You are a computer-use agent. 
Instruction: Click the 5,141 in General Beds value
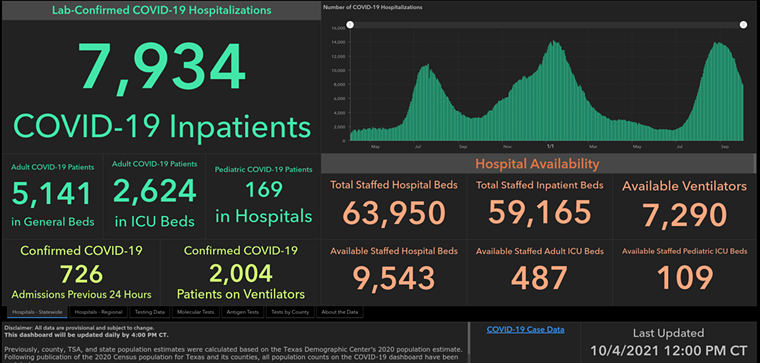(52, 193)
